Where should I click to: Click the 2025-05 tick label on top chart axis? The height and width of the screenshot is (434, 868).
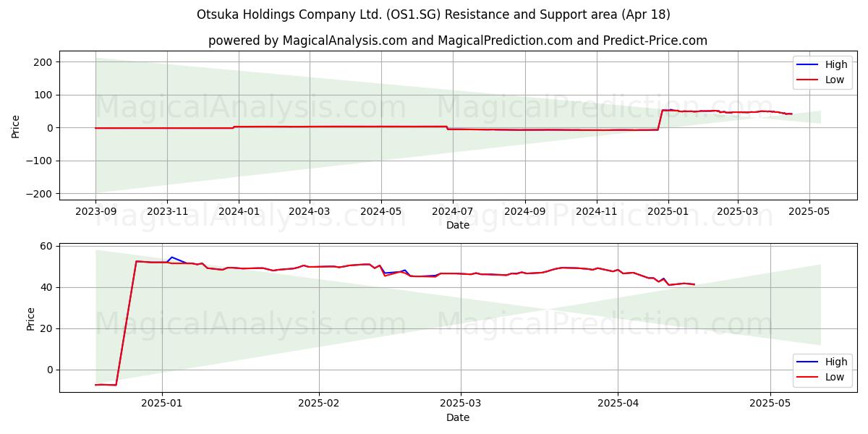tap(809, 212)
